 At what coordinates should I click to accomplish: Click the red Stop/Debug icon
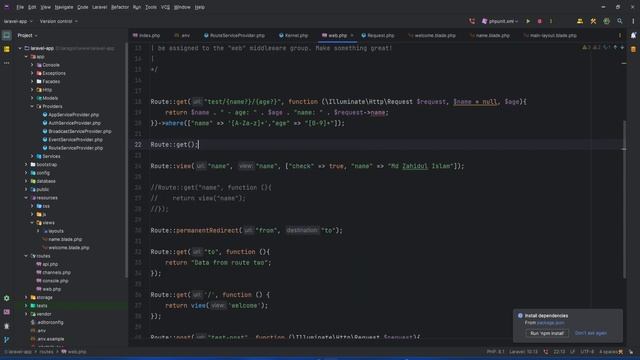click(539, 21)
